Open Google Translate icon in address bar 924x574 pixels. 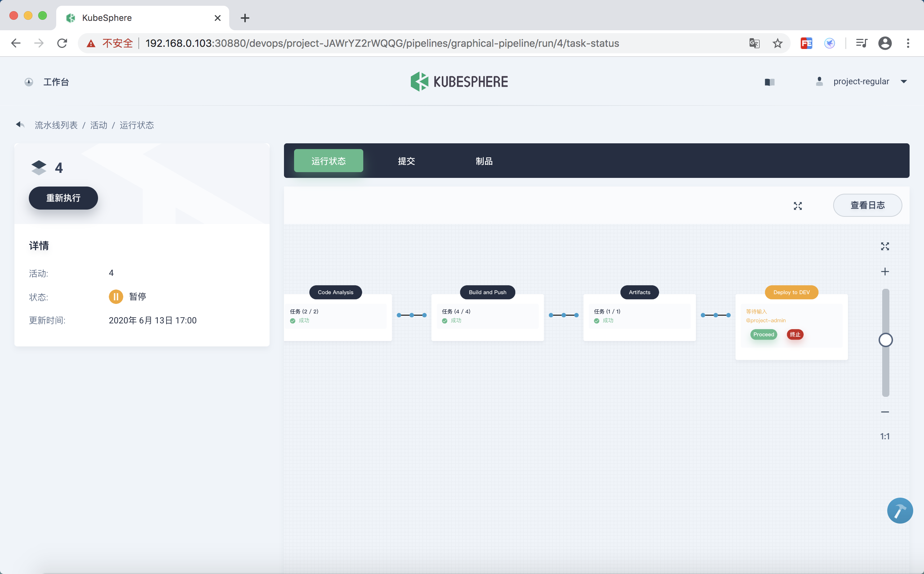tap(754, 43)
